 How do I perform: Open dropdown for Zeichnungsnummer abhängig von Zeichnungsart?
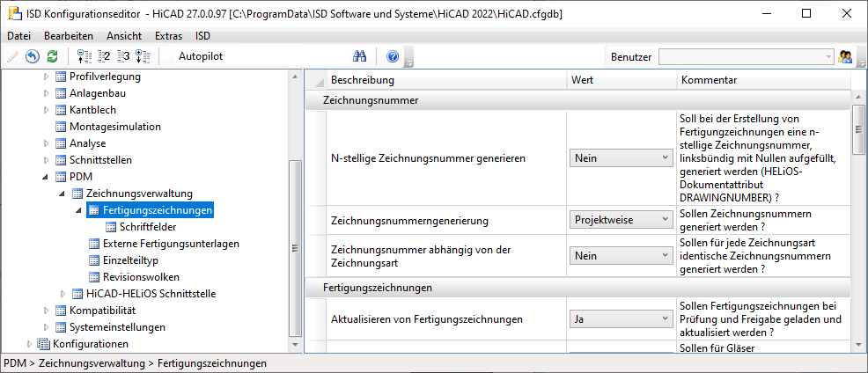[x=621, y=256]
